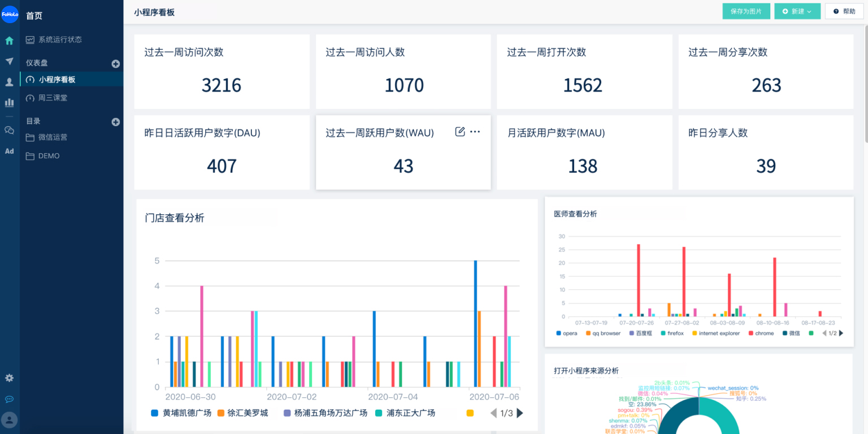Image resolution: width=868 pixels, height=434 pixels.
Task: Click the 过去一周访问人数 card
Action: coord(403,72)
